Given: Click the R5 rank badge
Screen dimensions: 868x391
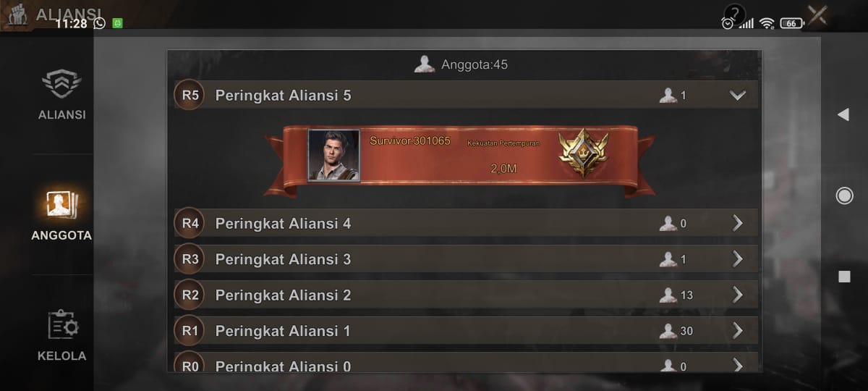Looking at the screenshot, I should [190, 95].
